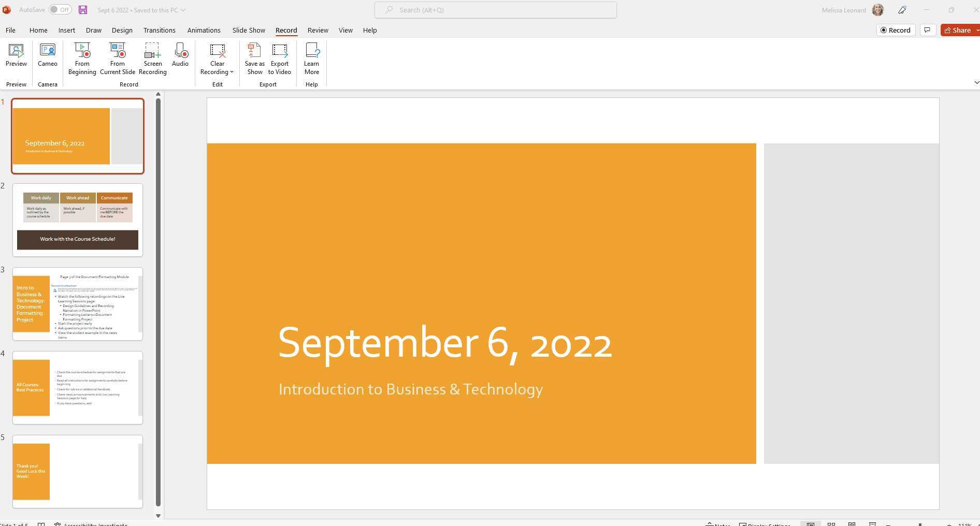Record From Beginning
This screenshot has width=980, height=526.
[81, 58]
